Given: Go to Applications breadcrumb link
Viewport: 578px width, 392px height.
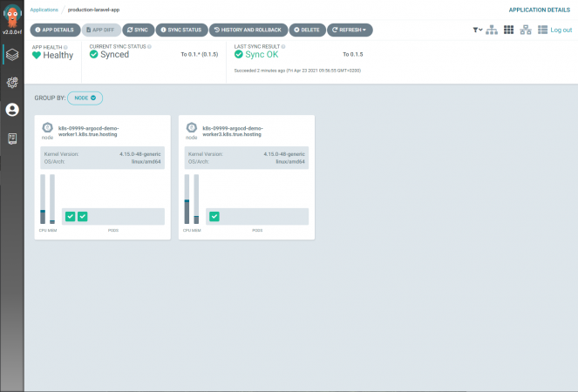Looking at the screenshot, I should (x=44, y=10).
